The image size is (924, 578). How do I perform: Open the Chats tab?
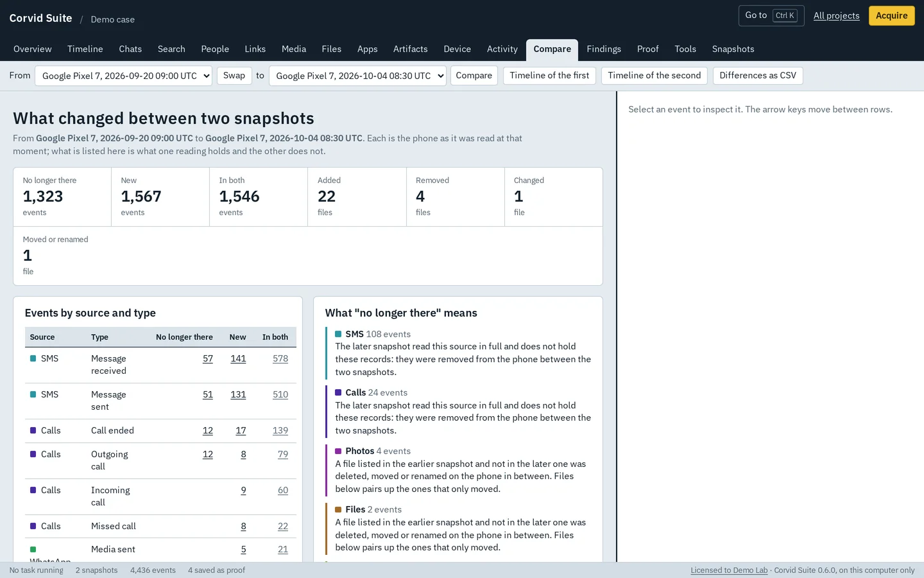click(130, 49)
